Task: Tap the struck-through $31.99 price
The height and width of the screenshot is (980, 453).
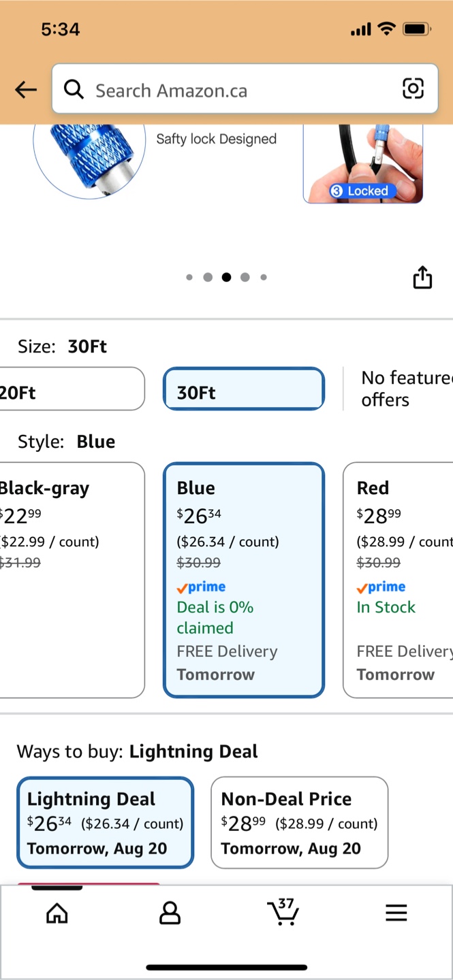Action: tap(20, 563)
